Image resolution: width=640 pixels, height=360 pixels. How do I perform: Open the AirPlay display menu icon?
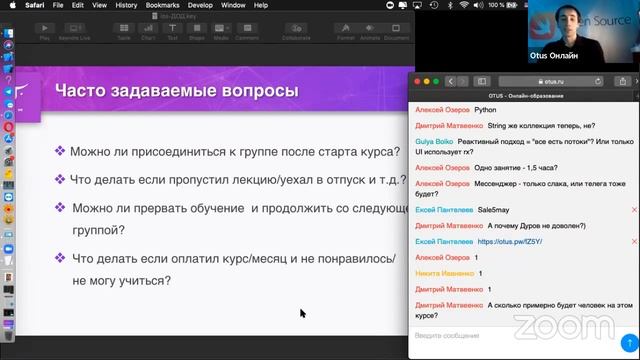pyautogui.click(x=417, y=5)
